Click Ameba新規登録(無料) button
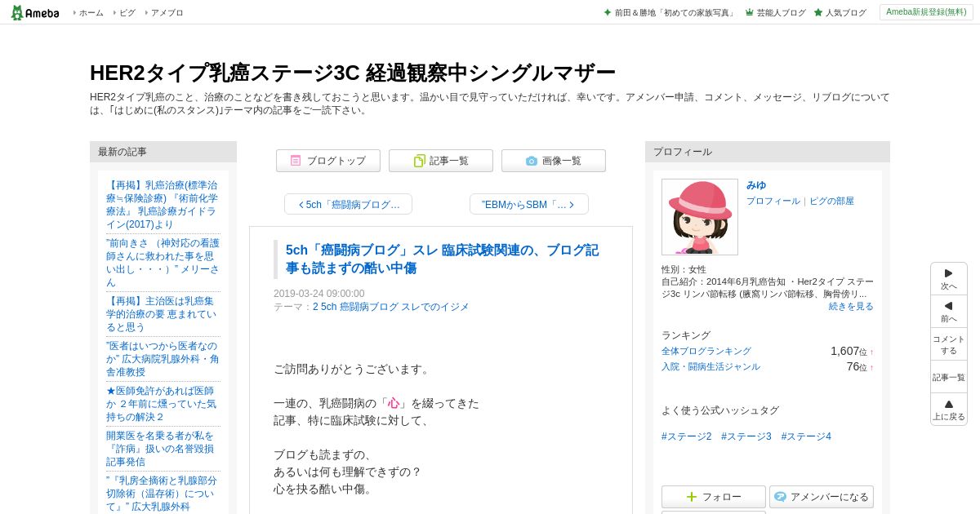The height and width of the screenshot is (514, 980). tap(926, 12)
